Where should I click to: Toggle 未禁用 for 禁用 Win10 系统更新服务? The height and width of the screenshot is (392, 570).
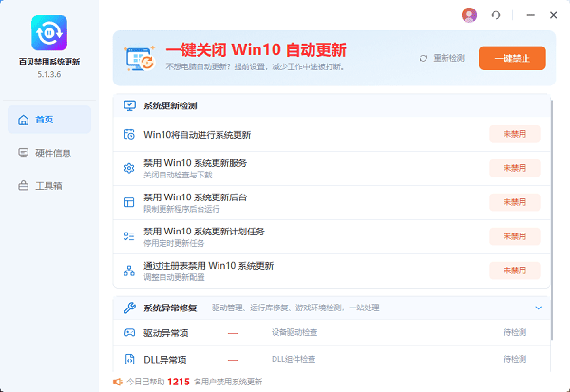(515, 168)
